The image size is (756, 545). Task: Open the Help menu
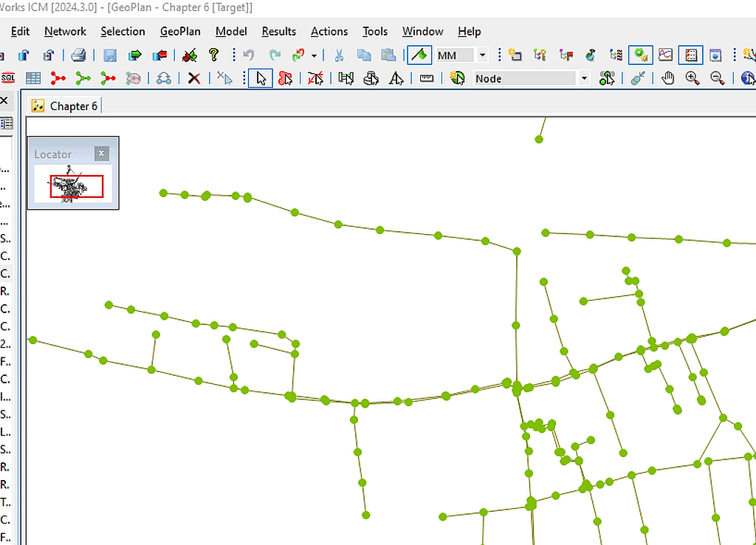pos(469,31)
